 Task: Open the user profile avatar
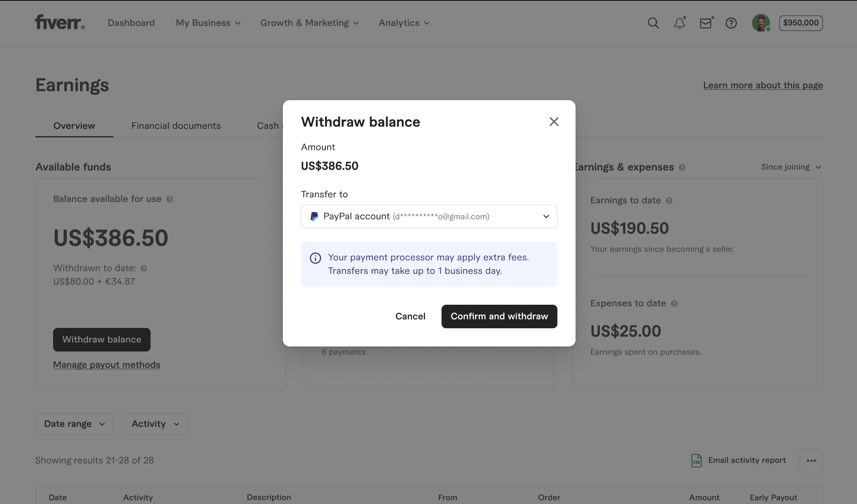[761, 23]
